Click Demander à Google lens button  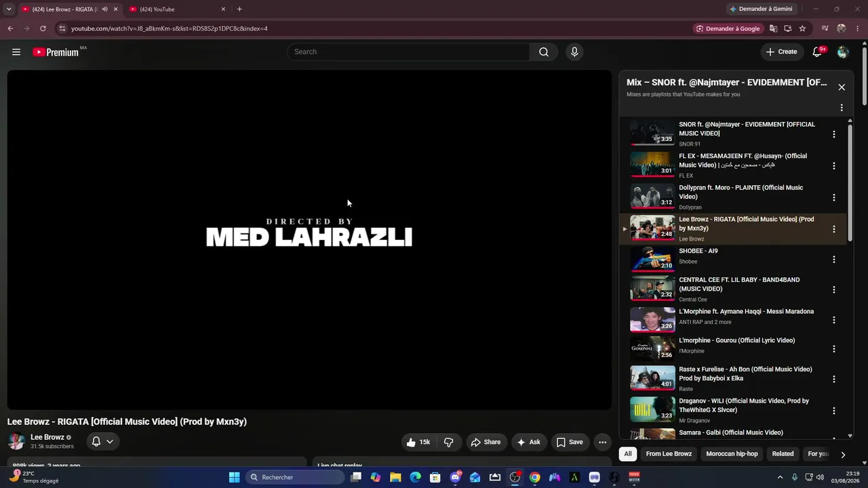tap(728, 28)
